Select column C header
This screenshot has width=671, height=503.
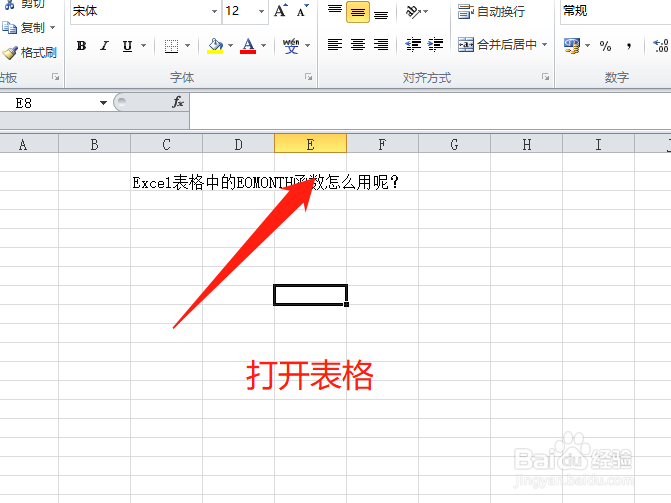tap(166, 145)
